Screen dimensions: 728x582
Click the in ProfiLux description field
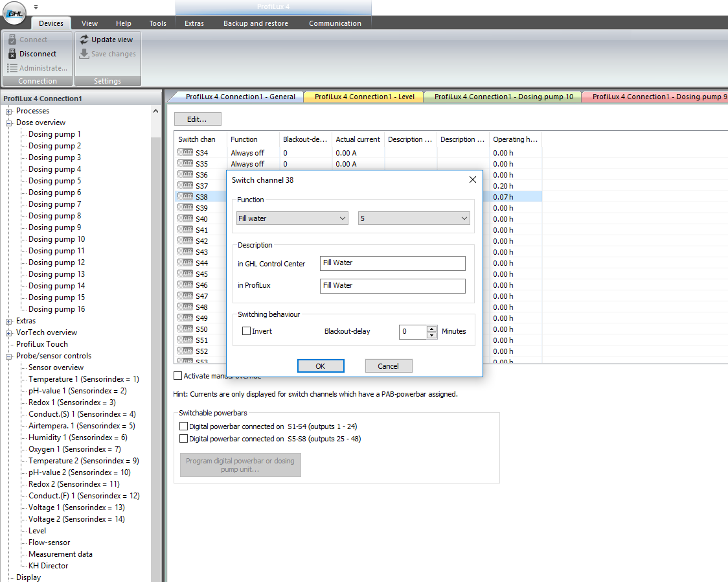tap(392, 286)
